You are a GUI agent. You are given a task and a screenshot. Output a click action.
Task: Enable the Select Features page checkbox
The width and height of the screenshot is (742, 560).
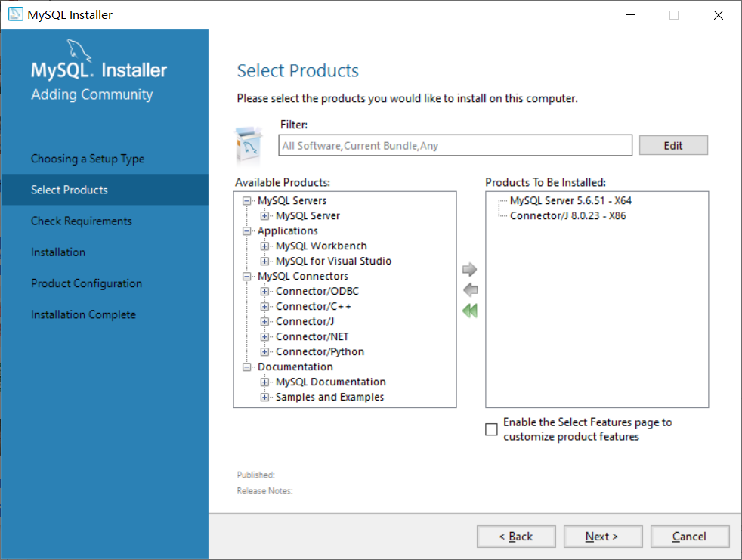[492, 429]
